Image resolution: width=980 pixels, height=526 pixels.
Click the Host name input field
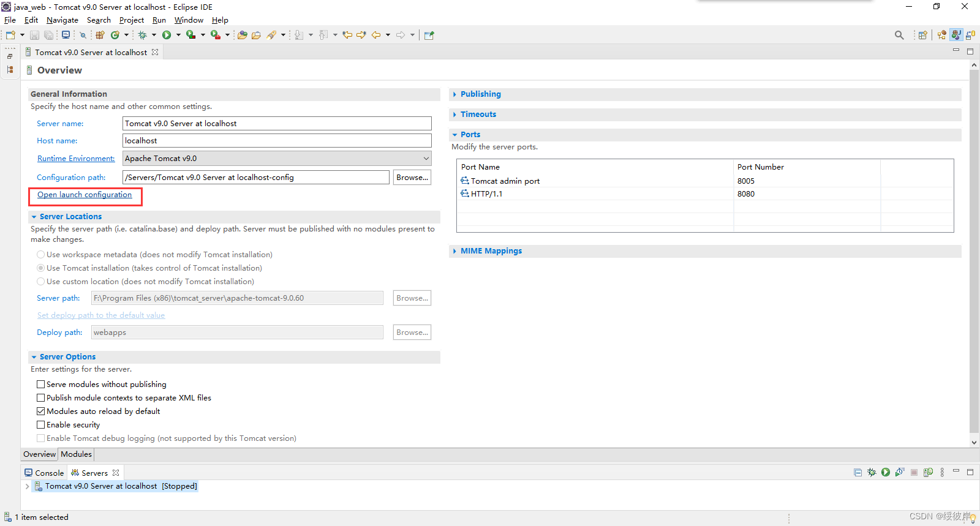[277, 140]
